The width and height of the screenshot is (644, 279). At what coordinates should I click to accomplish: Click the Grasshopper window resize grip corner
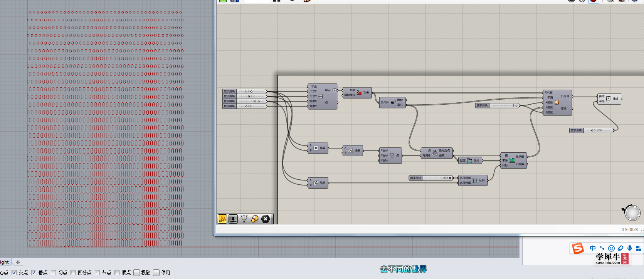642,230
